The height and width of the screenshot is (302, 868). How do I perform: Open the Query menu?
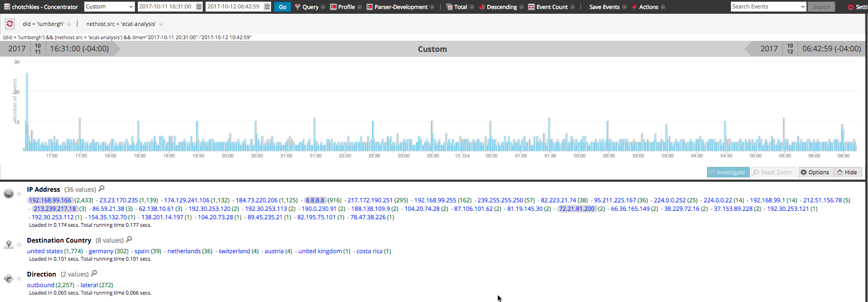(310, 7)
